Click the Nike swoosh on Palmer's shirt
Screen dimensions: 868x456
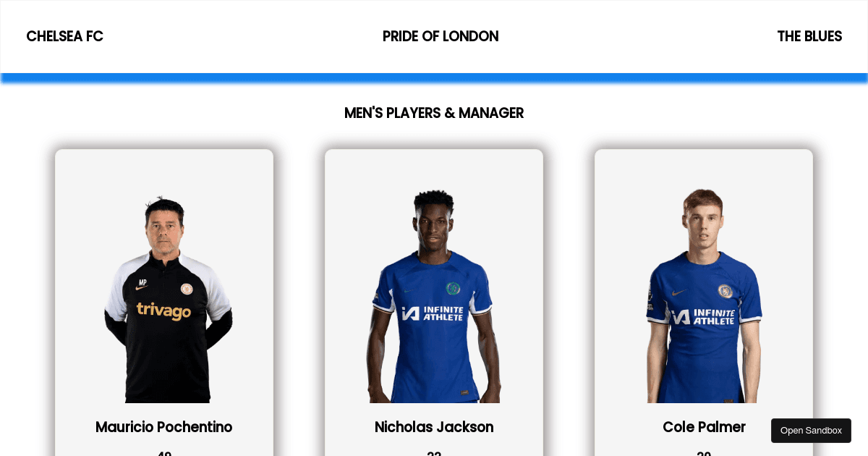679,293
